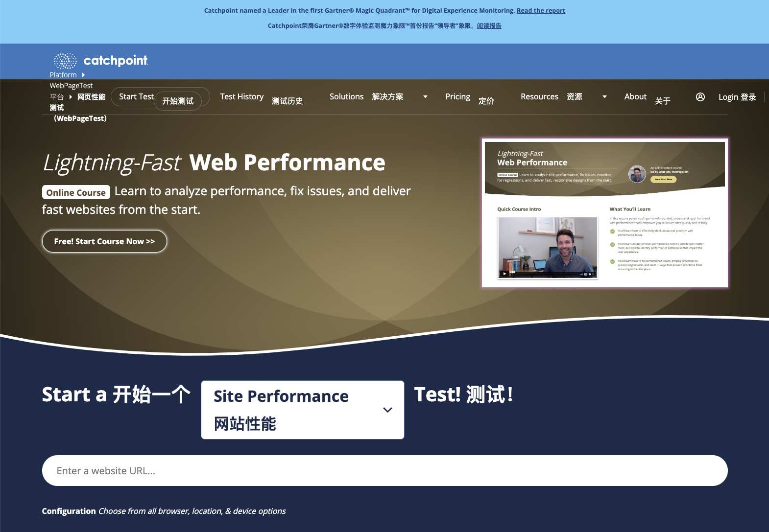Screen dimensions: 769x532
Task: Open the Login user account icon
Action: [x=700, y=97]
